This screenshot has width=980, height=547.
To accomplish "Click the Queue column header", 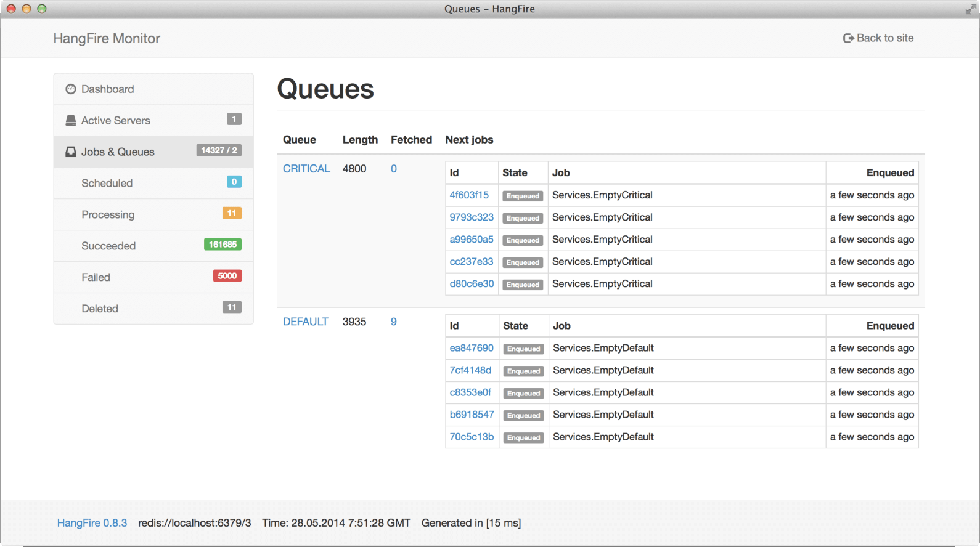I will point(300,140).
